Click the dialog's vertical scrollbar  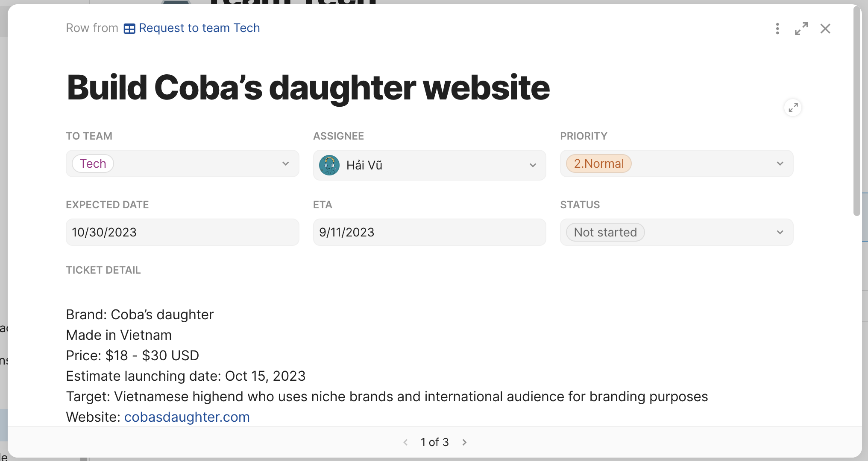click(x=856, y=111)
